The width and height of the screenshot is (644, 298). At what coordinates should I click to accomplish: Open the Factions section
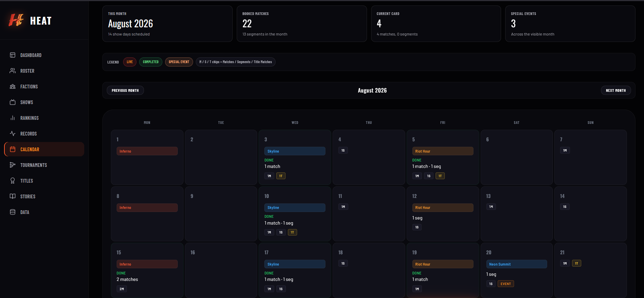coord(44,86)
